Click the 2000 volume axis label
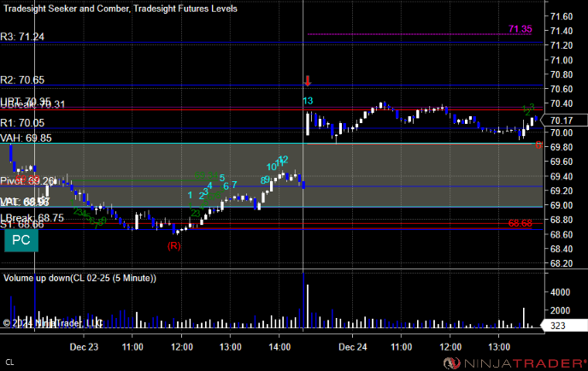The width and height of the screenshot is (588, 371). pos(560,310)
